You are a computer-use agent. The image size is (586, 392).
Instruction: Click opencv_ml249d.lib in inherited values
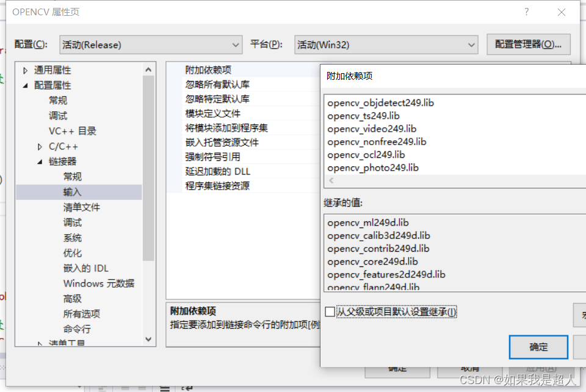[x=368, y=223]
